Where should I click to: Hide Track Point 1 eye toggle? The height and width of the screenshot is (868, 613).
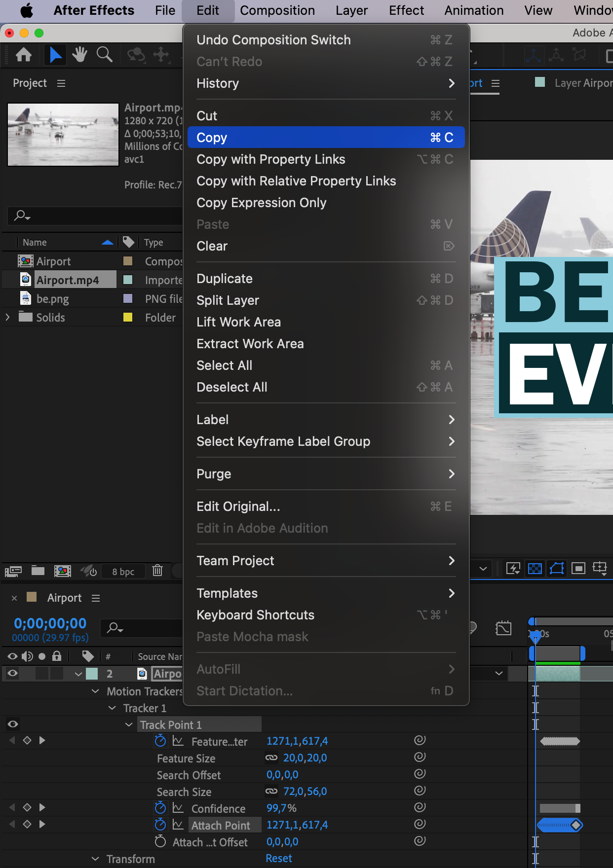[x=13, y=724]
